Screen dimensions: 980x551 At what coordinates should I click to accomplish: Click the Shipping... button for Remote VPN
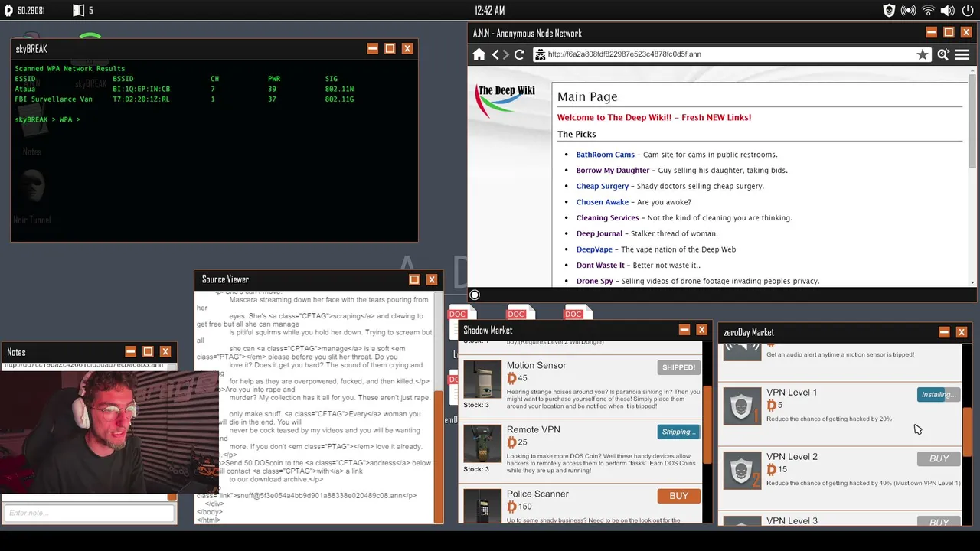coord(678,432)
